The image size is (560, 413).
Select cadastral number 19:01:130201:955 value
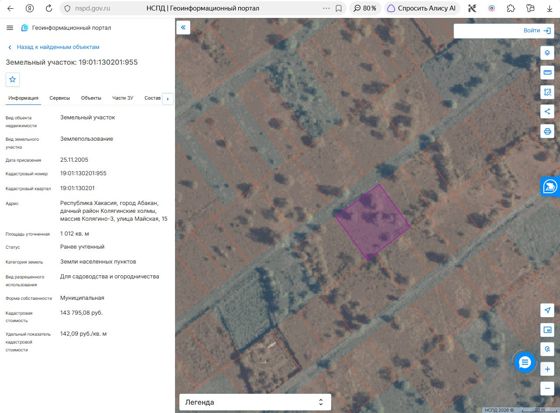pyautogui.click(x=83, y=173)
